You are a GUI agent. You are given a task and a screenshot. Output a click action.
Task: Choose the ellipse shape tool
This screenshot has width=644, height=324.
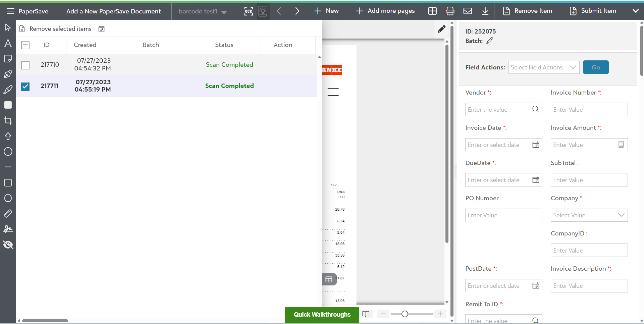[8, 152]
